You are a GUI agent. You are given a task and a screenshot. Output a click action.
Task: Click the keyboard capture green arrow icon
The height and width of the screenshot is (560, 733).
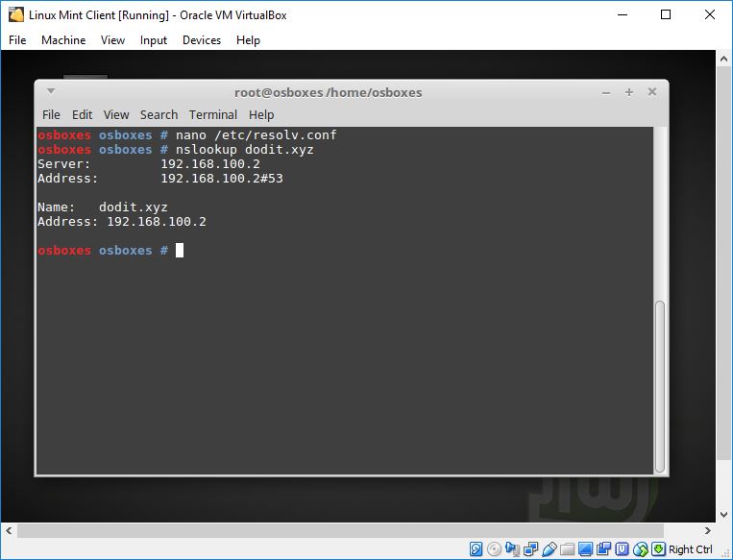[658, 548]
